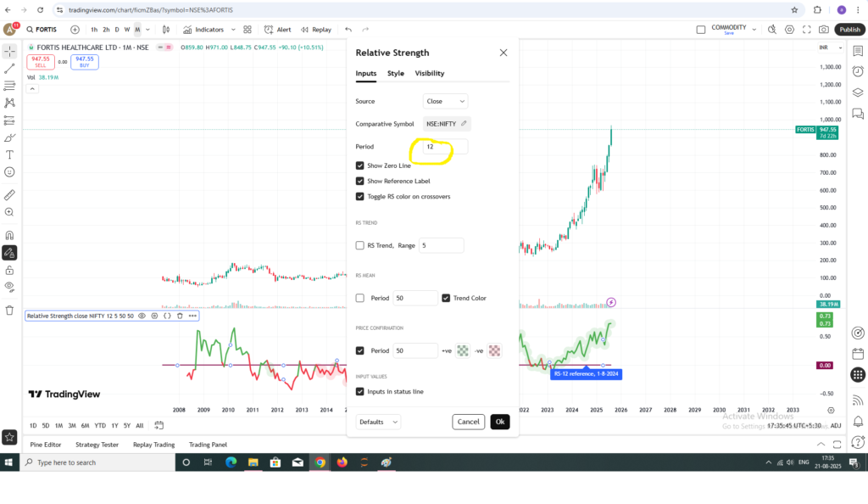The width and height of the screenshot is (868, 504).
Task: Open the INR currency dropdown
Action: point(831,48)
